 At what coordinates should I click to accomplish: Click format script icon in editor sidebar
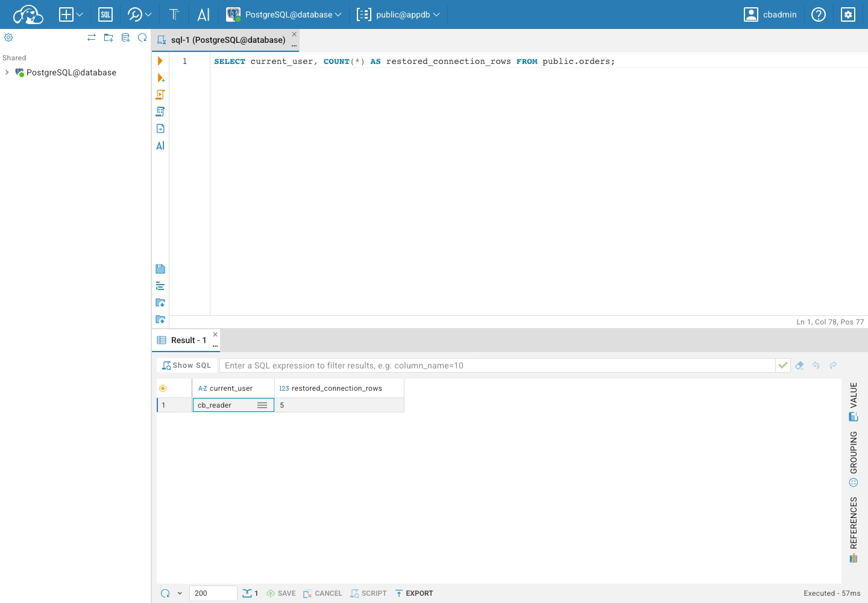point(160,286)
